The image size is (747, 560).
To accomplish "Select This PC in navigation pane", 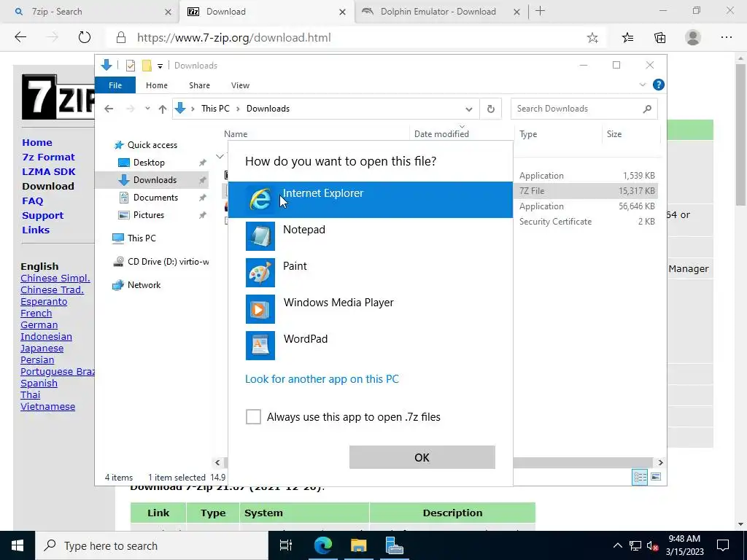I will click(142, 238).
